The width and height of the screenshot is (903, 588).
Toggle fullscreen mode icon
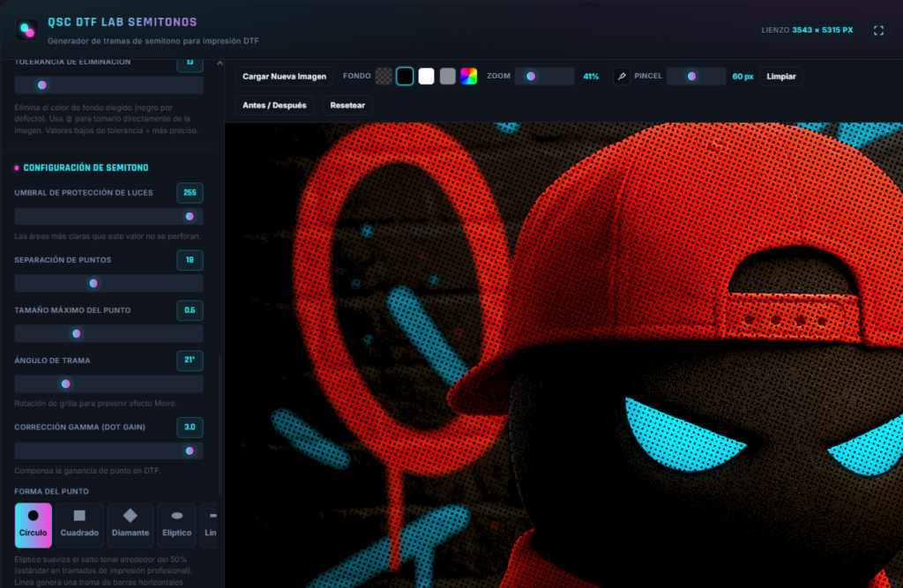point(878,31)
